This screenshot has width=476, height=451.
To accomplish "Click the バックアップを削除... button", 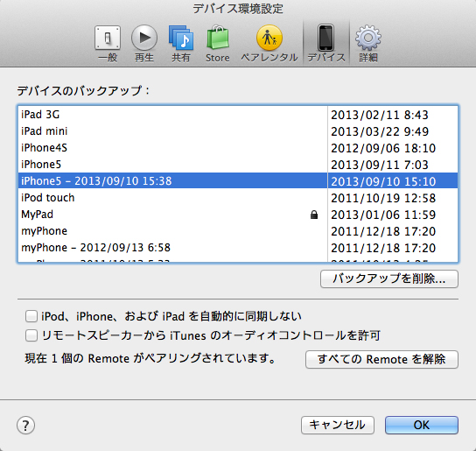I will (389, 278).
